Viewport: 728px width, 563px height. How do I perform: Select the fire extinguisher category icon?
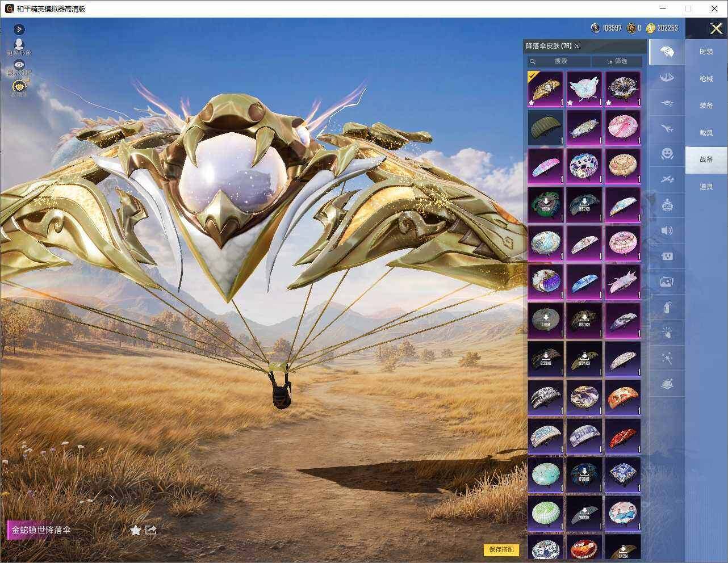point(667,308)
